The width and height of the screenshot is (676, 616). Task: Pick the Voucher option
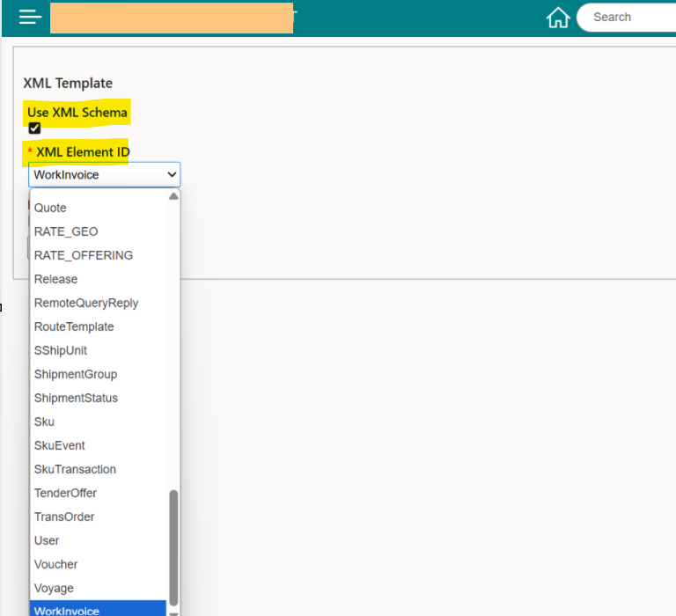click(x=98, y=564)
